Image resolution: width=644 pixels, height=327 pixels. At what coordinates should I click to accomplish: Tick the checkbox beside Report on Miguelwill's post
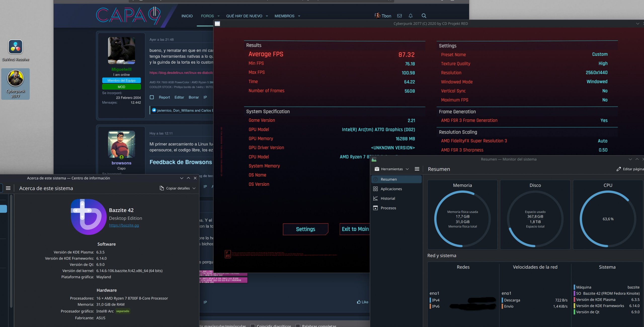[x=152, y=97]
